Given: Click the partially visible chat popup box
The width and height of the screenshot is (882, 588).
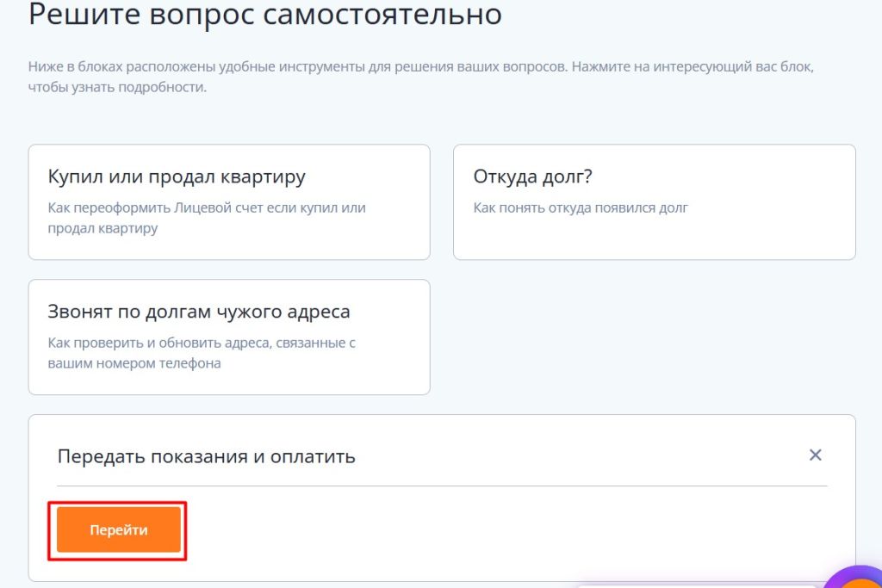Looking at the screenshot, I should [689, 585].
